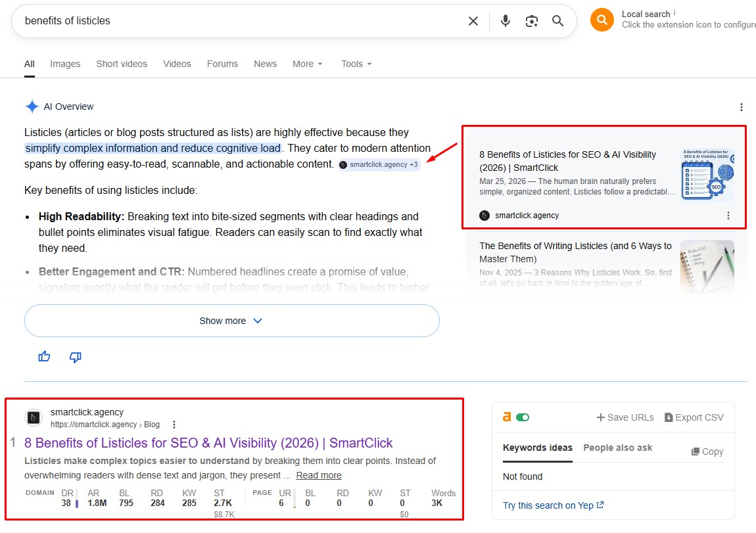This screenshot has width=756, height=533.
Task: Click the orange Local search extension icon
Action: click(x=602, y=20)
